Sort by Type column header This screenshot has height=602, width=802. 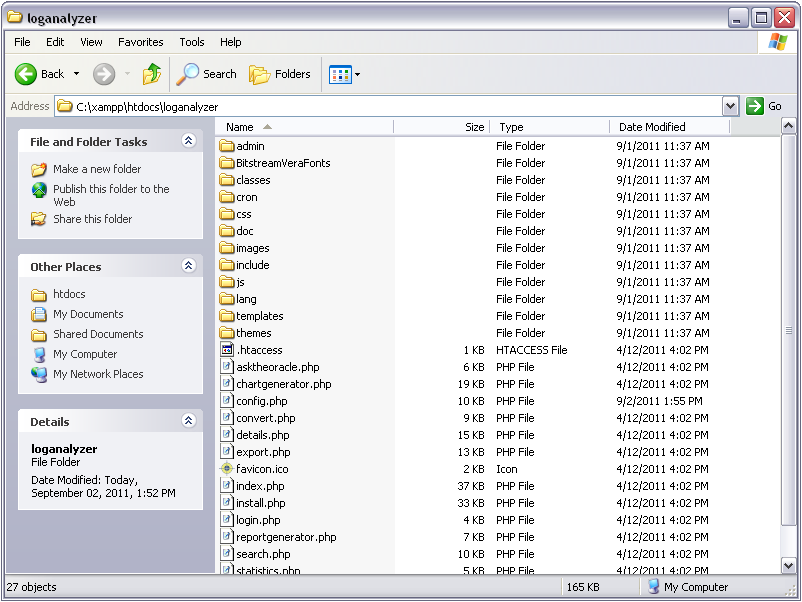(550, 127)
